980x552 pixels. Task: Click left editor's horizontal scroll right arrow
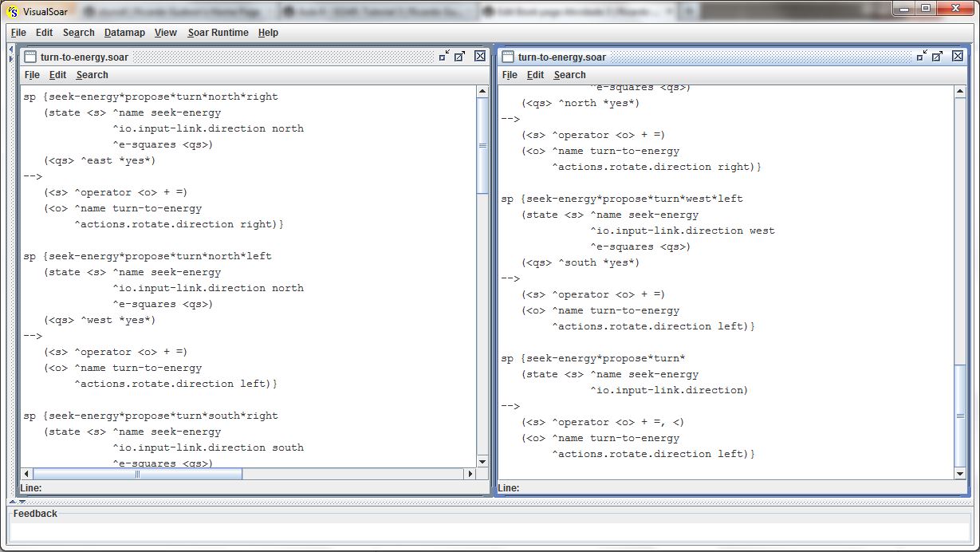(470, 474)
